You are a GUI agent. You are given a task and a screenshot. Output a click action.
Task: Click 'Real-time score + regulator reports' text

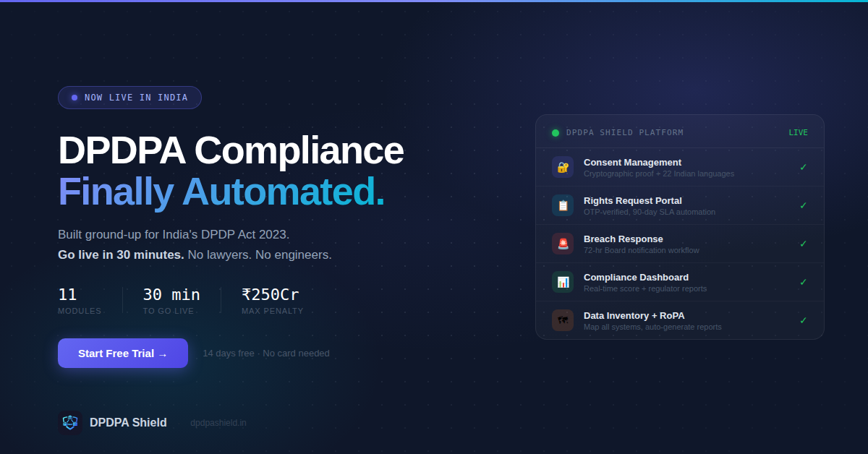coord(645,289)
